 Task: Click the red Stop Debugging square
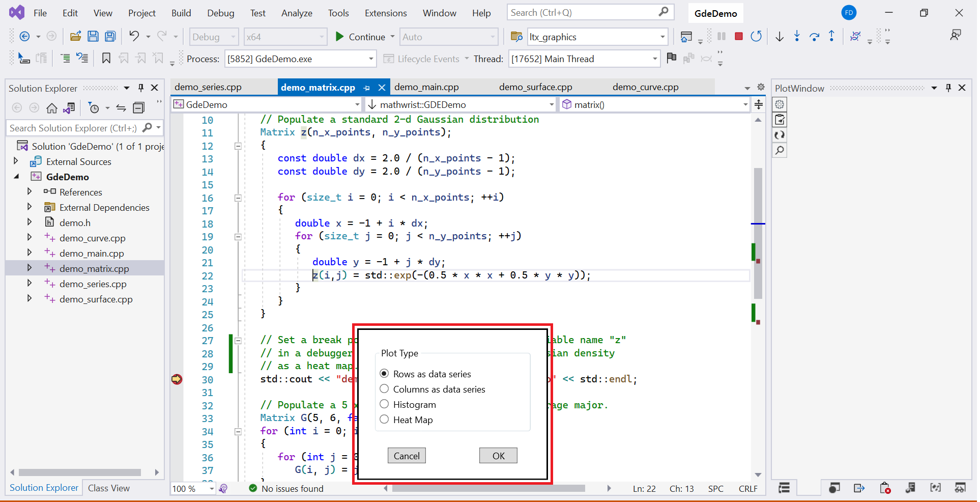click(x=739, y=36)
